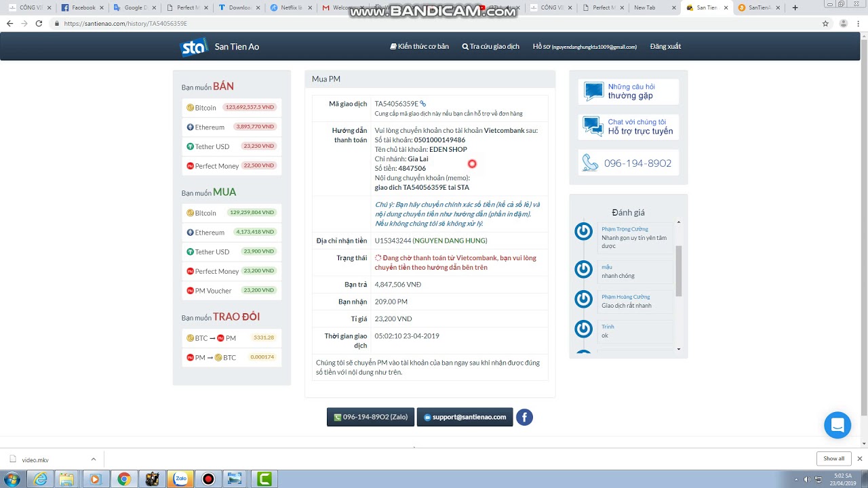Screen dimensions: 868x488
Task: Click the taskbar volume icon
Action: (x=806, y=479)
